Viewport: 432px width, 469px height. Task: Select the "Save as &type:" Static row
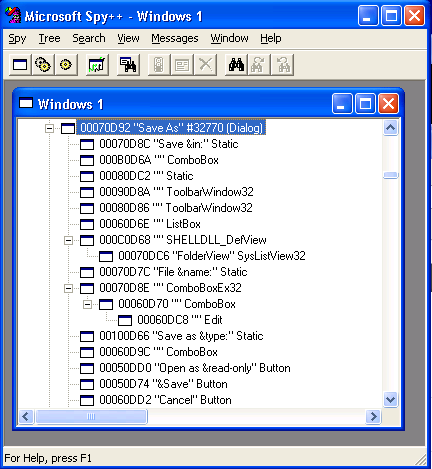181,336
